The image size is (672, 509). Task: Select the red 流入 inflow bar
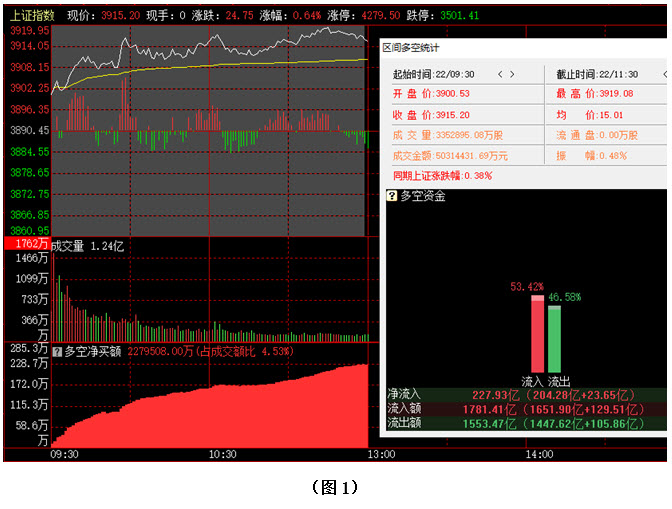click(537, 336)
